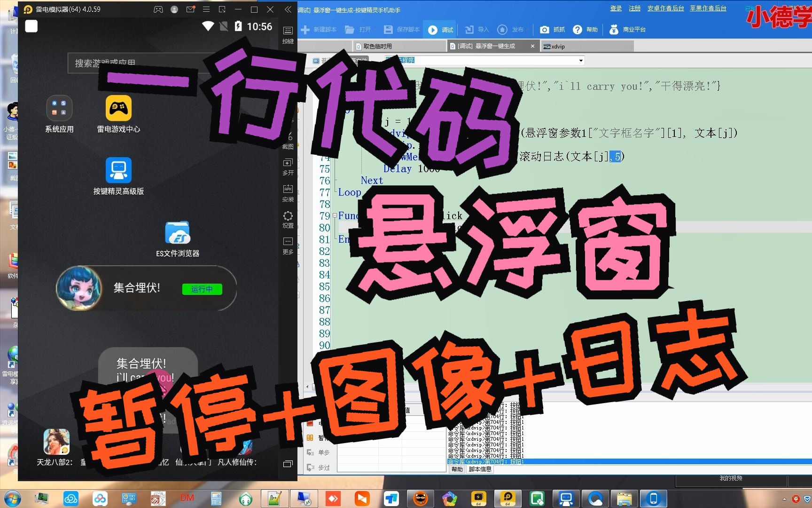Image resolution: width=812 pixels, height=508 pixels.
Task: Launch ES文件浏览器 app
Action: [178, 238]
